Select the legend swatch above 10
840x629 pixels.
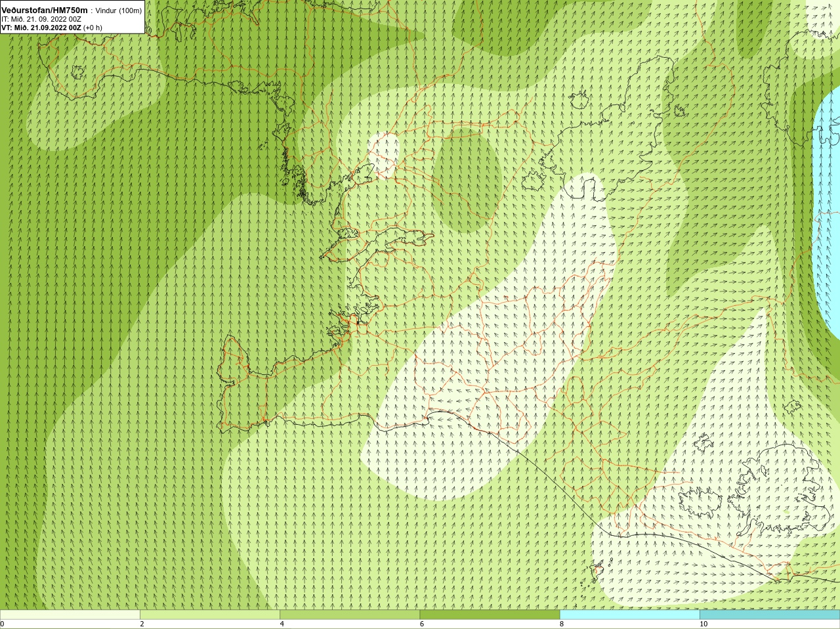[770, 615]
